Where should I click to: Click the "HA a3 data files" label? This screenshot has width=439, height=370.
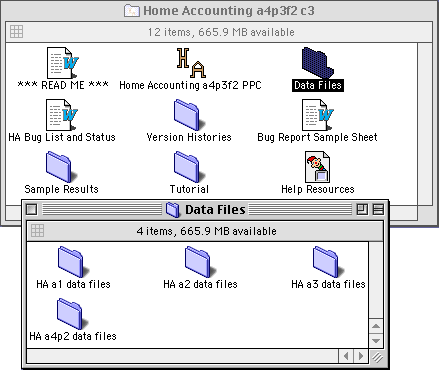(328, 284)
